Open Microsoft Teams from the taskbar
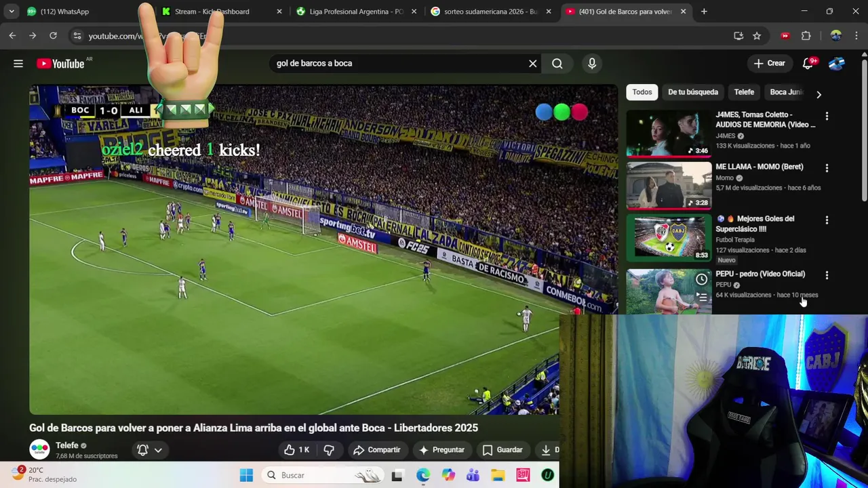Image resolution: width=868 pixels, height=488 pixels. (473, 476)
